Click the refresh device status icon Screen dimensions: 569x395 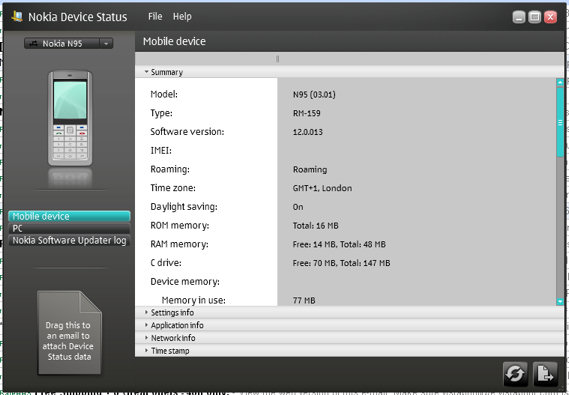click(x=515, y=373)
